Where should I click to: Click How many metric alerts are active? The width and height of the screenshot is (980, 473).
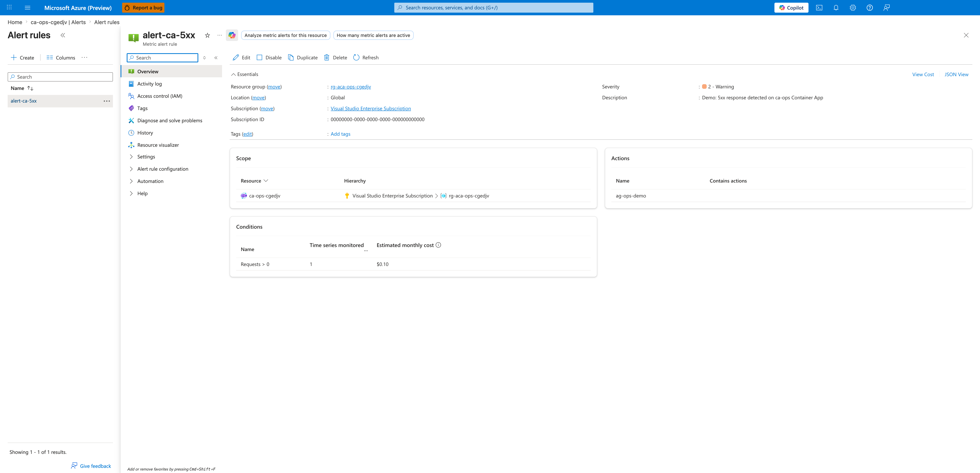(x=373, y=35)
